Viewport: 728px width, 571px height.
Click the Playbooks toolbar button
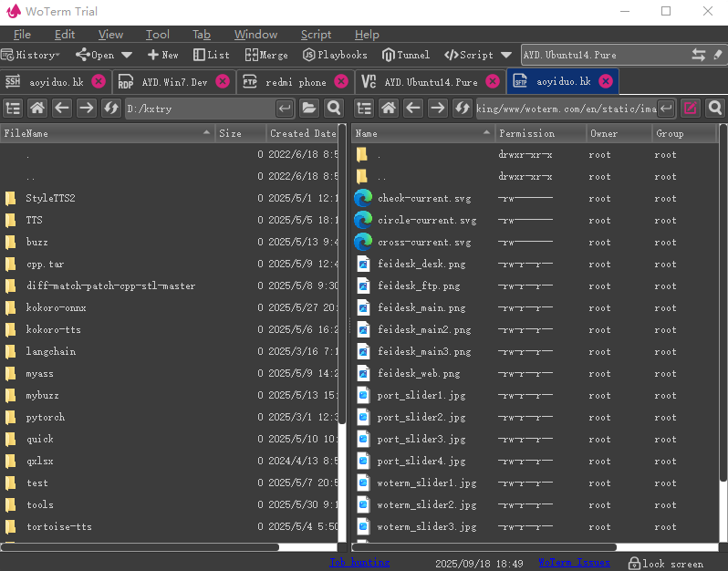pos(334,55)
